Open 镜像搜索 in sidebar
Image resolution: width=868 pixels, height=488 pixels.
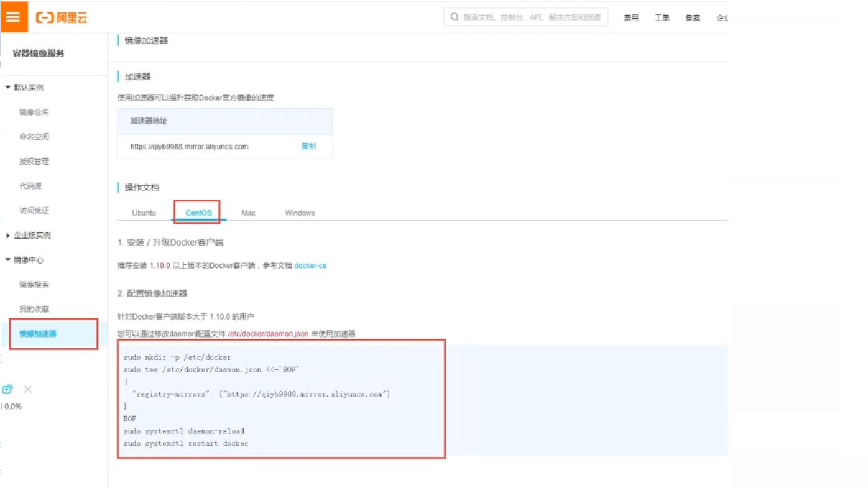click(34, 285)
